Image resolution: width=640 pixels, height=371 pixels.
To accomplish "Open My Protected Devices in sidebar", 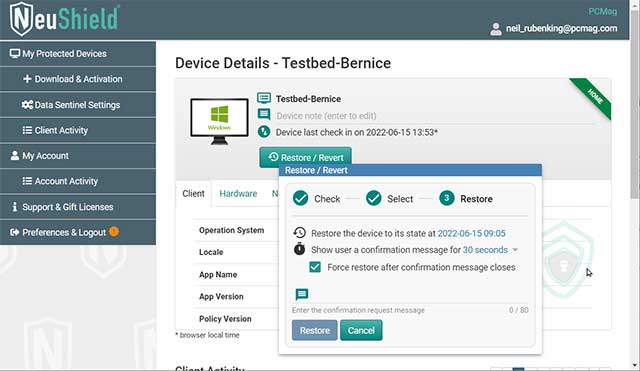I will coord(78,53).
